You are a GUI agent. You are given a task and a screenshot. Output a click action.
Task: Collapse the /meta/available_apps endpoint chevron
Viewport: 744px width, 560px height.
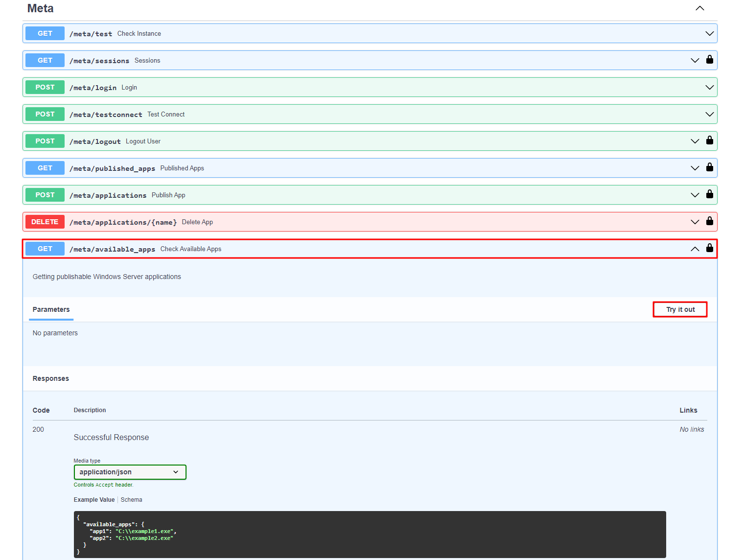click(x=695, y=249)
